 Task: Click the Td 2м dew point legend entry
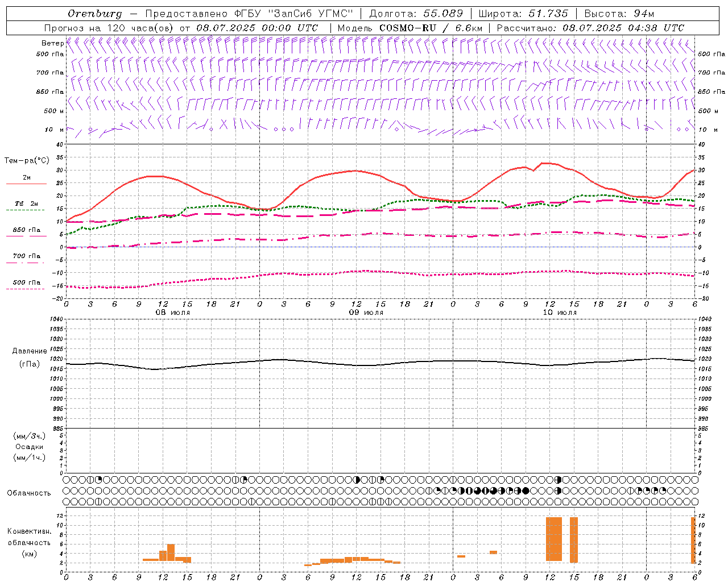(27, 203)
